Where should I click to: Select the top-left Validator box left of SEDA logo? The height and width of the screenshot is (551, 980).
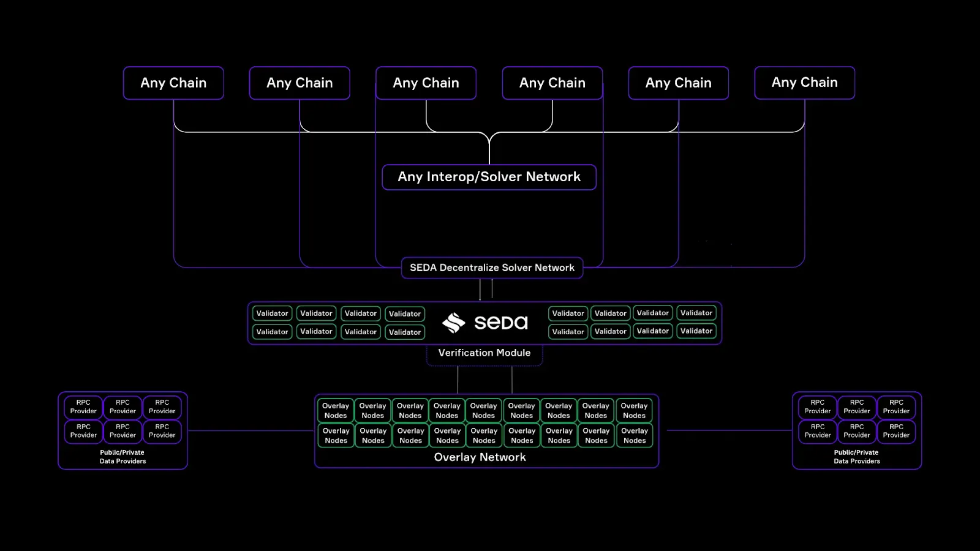click(272, 313)
